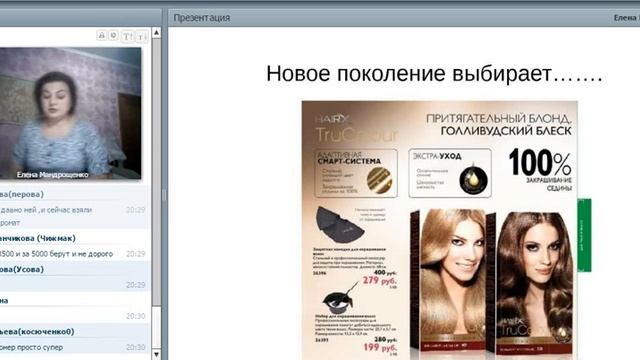Click the vertical splitter handle between panels
The height and width of the screenshot is (360, 640).
click(x=164, y=195)
